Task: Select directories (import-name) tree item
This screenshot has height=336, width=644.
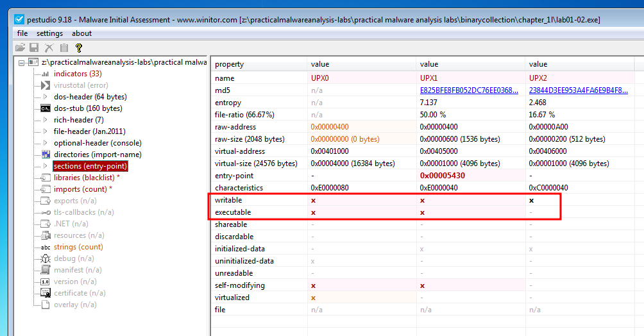Action: click(97, 155)
